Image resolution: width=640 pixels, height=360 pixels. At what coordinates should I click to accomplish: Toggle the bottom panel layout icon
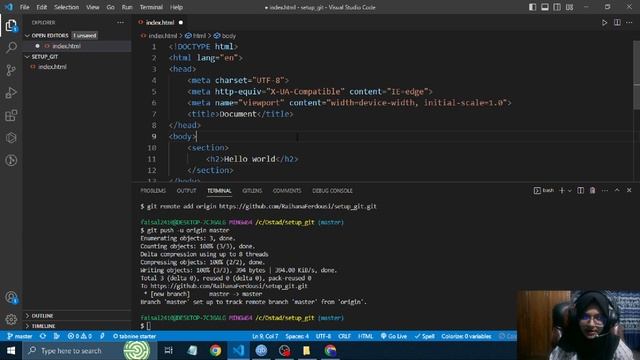coord(544,7)
